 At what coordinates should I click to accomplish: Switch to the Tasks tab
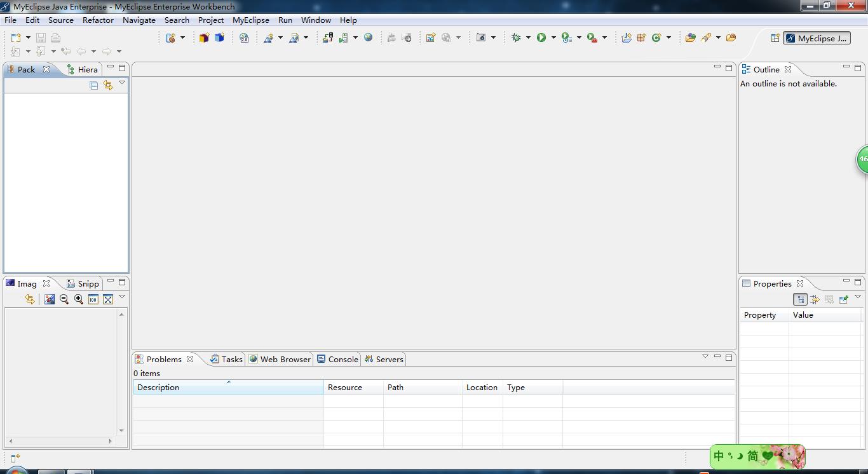[x=227, y=359]
